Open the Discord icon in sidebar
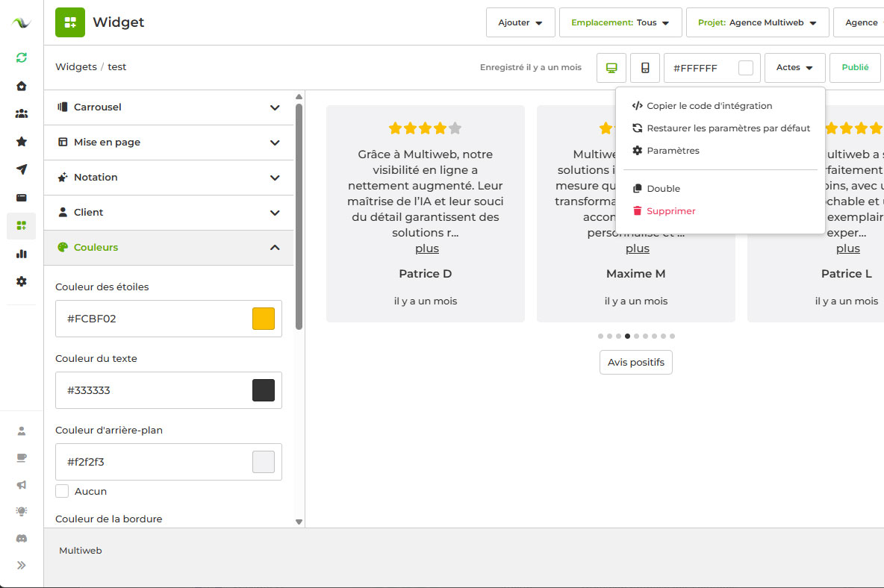 click(x=22, y=538)
